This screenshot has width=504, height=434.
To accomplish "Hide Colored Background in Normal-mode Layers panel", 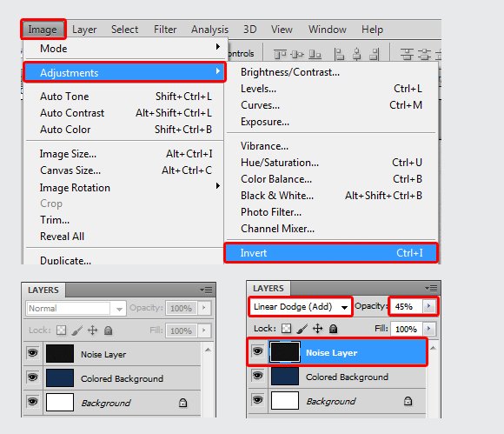I will pyautogui.click(x=32, y=377).
